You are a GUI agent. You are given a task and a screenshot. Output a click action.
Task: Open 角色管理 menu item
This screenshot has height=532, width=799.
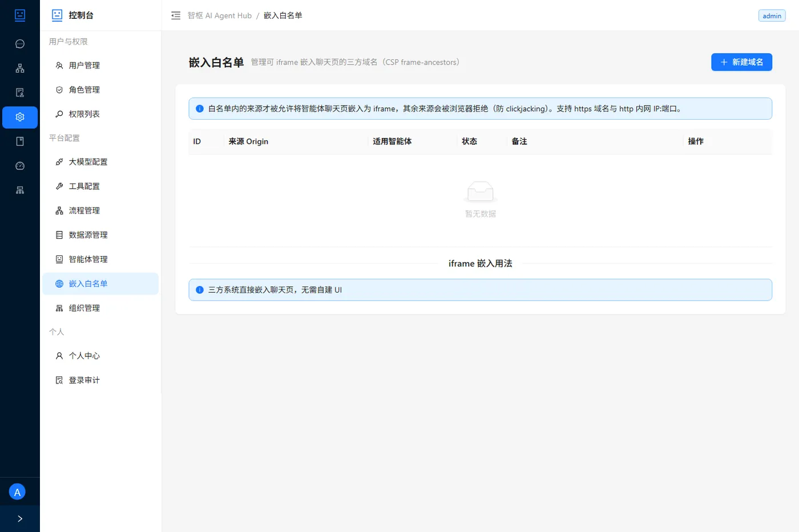100,90
